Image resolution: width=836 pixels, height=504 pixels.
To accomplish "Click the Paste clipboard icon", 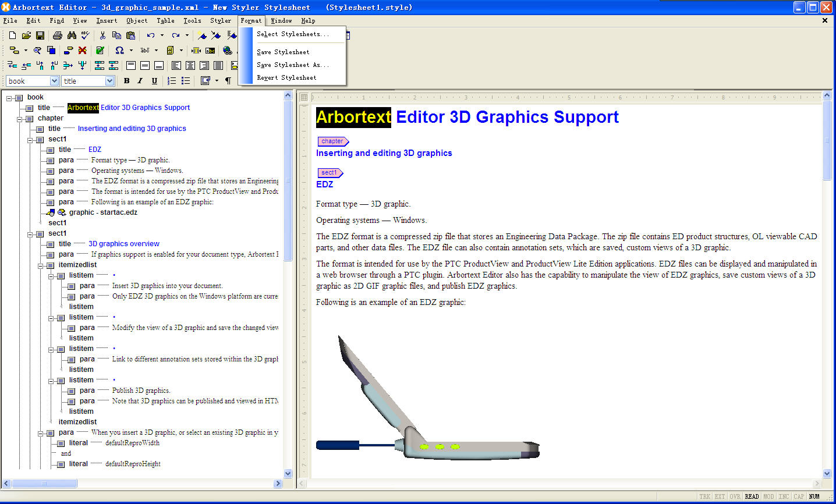I will 130,36.
